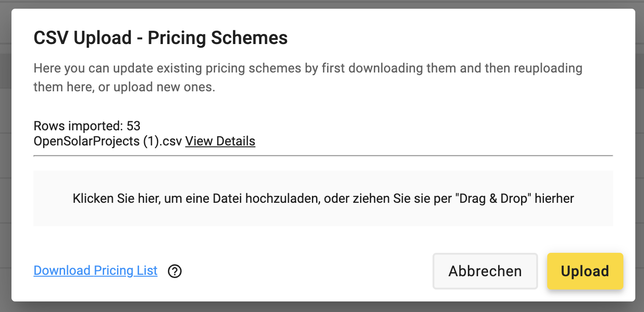Click the help question mark icon
The image size is (644, 312).
coord(175,271)
